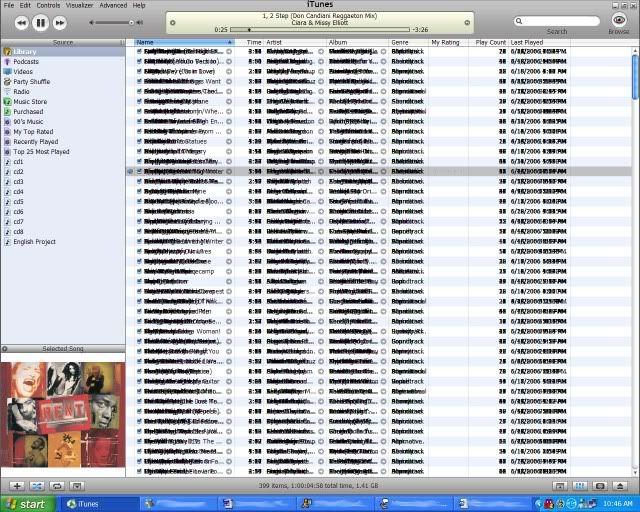
Task: Open the Visualizer menu
Action: point(80,5)
